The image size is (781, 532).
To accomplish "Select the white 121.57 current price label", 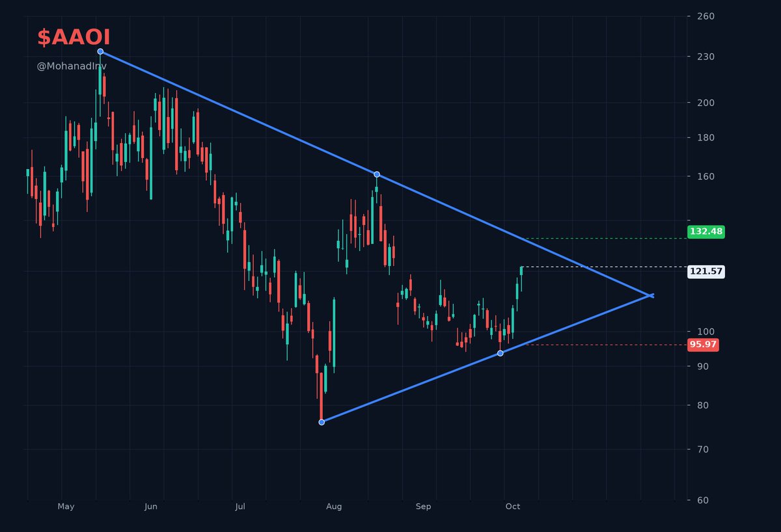I will coord(706,272).
